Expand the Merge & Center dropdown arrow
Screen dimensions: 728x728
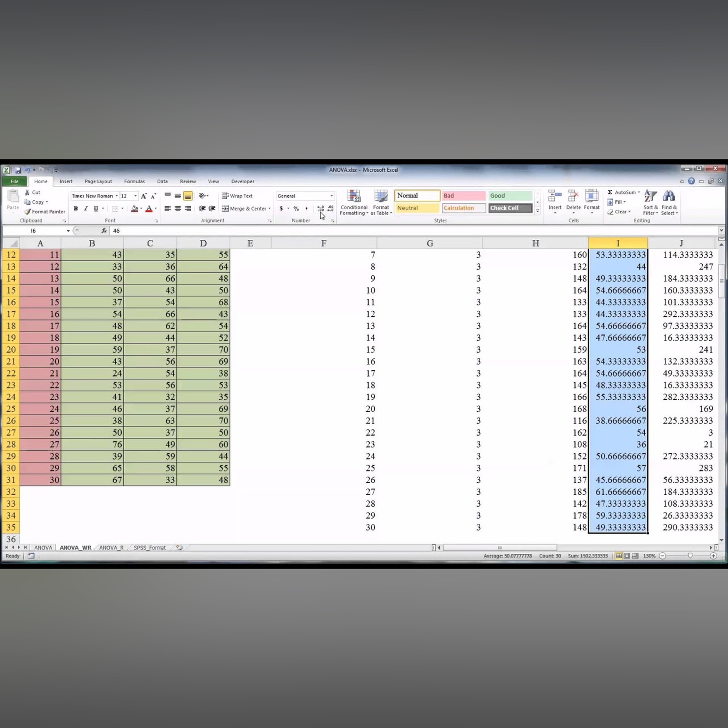pyautogui.click(x=269, y=208)
